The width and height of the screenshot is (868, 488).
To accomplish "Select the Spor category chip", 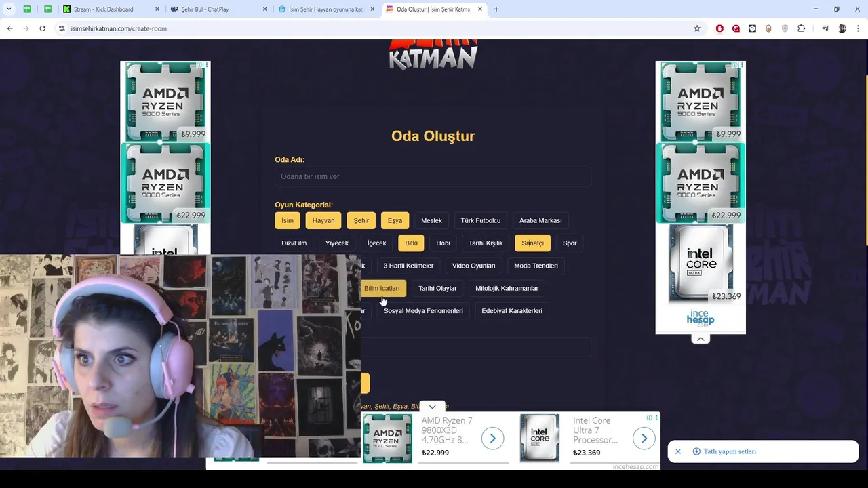I will point(570,243).
